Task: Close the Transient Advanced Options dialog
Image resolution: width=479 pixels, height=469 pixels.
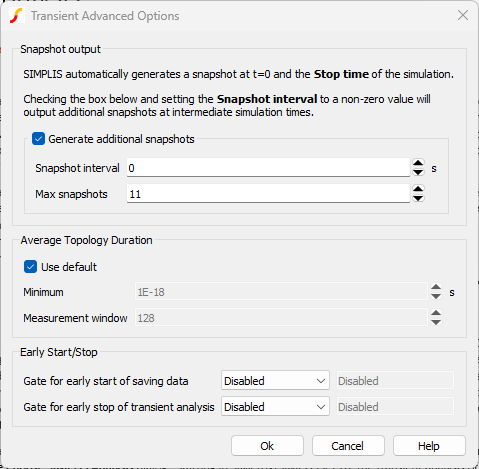Action: point(463,15)
